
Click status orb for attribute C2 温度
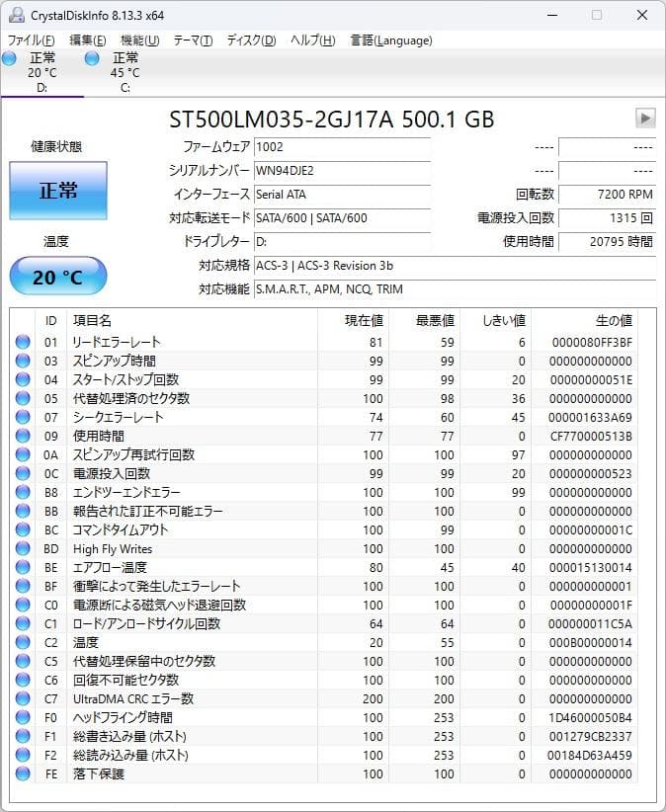pyautogui.click(x=23, y=642)
